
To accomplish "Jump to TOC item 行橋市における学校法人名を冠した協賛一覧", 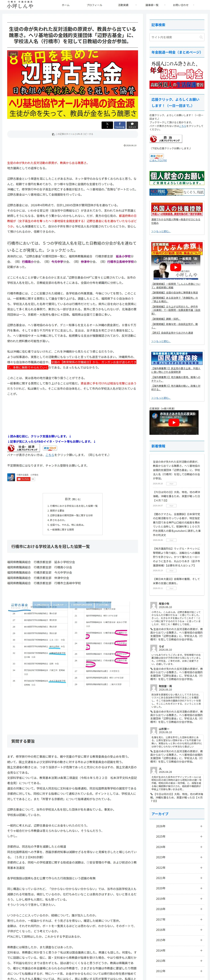I will click(74, 506).
